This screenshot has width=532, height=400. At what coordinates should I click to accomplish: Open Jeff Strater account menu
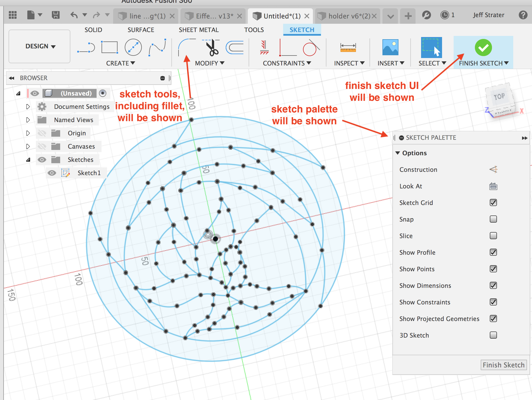488,15
